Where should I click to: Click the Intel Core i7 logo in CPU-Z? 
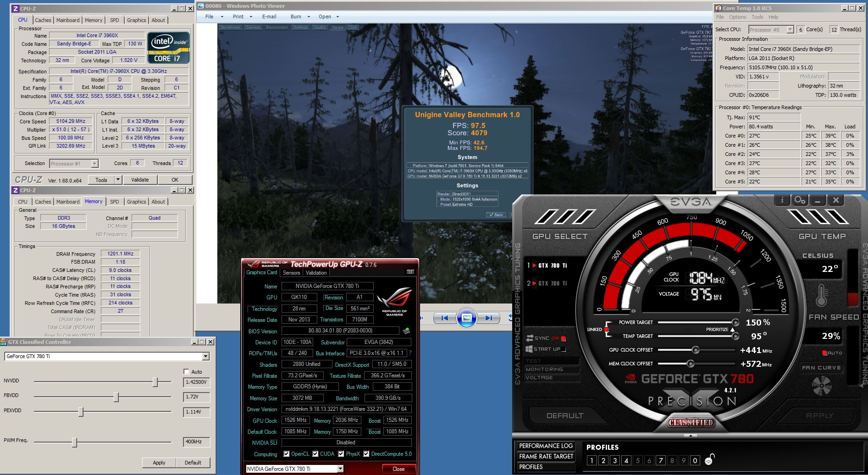tap(168, 48)
